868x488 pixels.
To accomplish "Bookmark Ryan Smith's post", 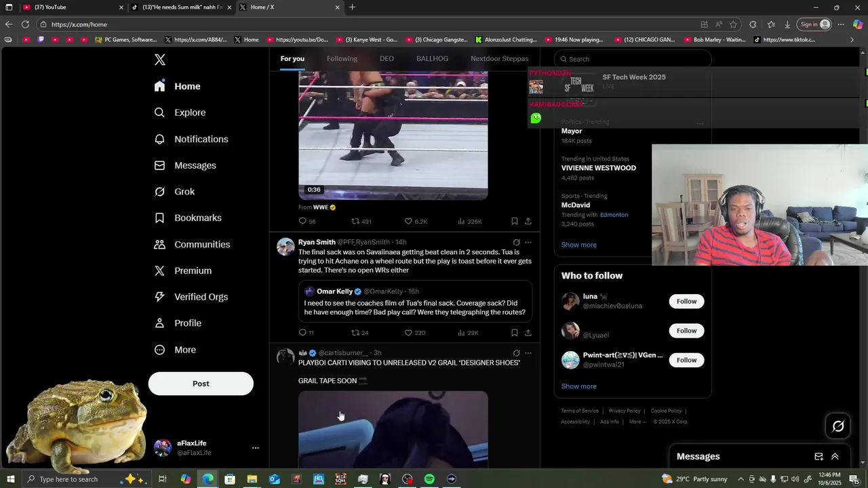I will pos(514,333).
